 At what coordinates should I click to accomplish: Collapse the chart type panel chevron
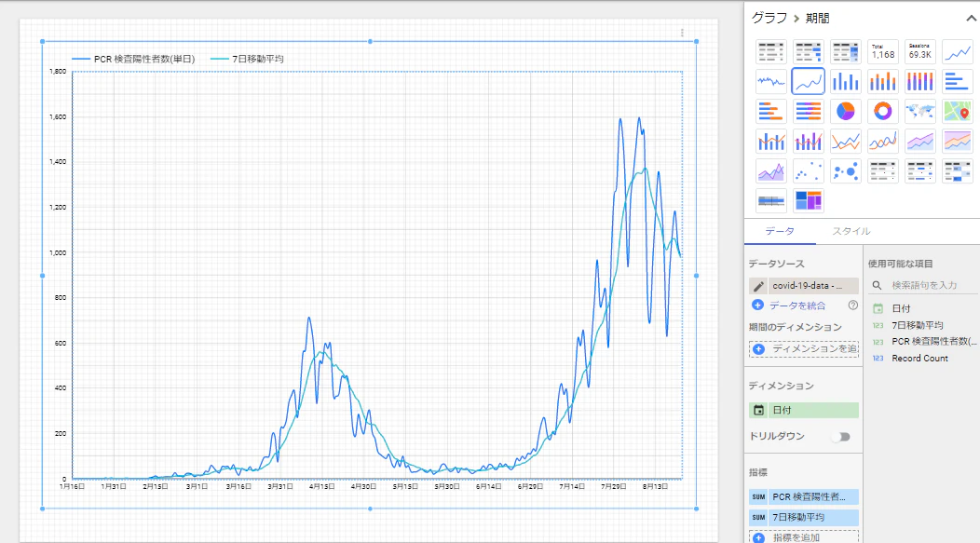pos(971,18)
